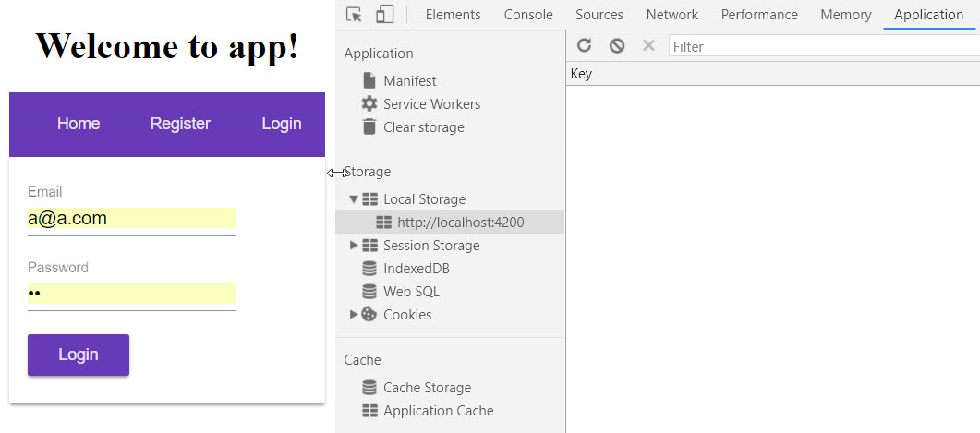This screenshot has height=433, width=980.
Task: Toggle the device toolbar icon
Action: tap(384, 15)
